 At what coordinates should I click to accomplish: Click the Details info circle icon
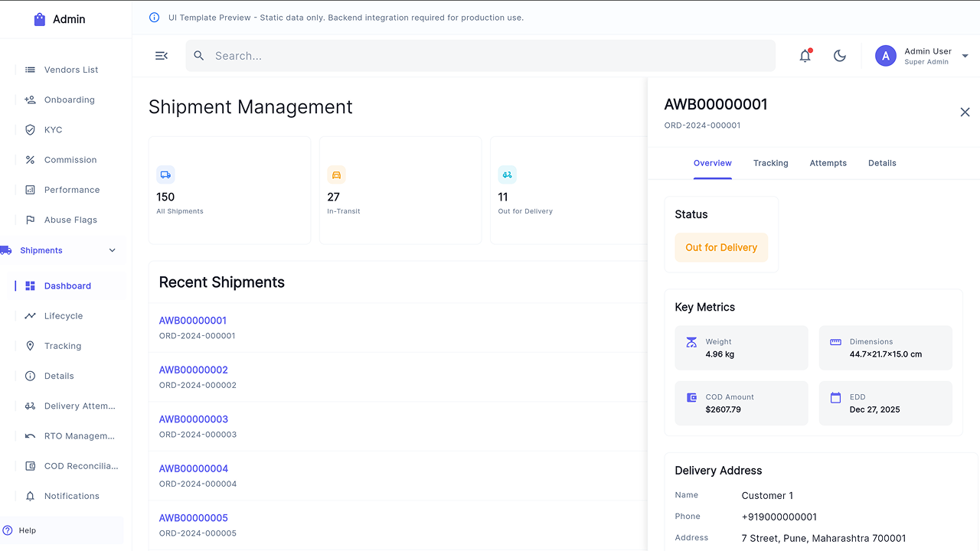30,376
